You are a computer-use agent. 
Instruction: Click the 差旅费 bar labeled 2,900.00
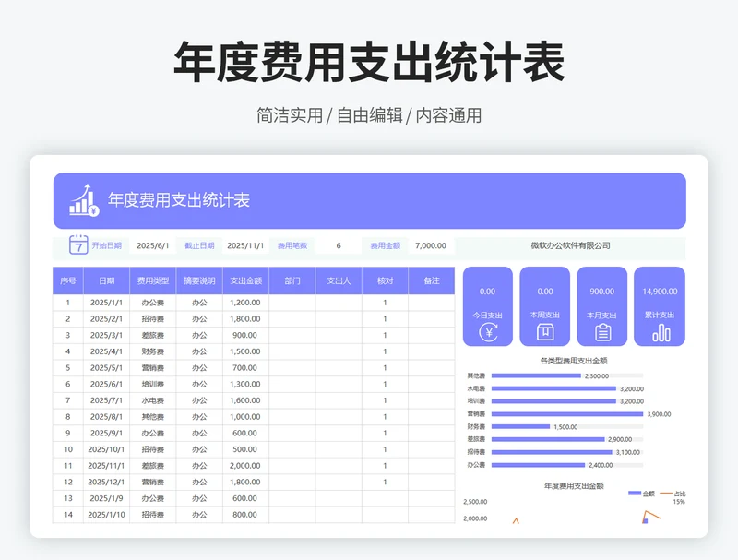(548, 439)
